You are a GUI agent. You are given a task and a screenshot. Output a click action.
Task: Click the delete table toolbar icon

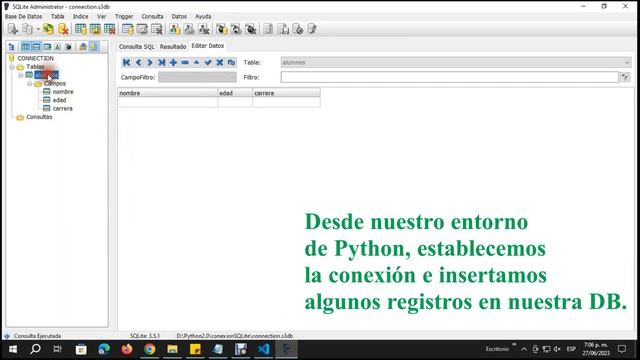pyautogui.click(x=109, y=29)
